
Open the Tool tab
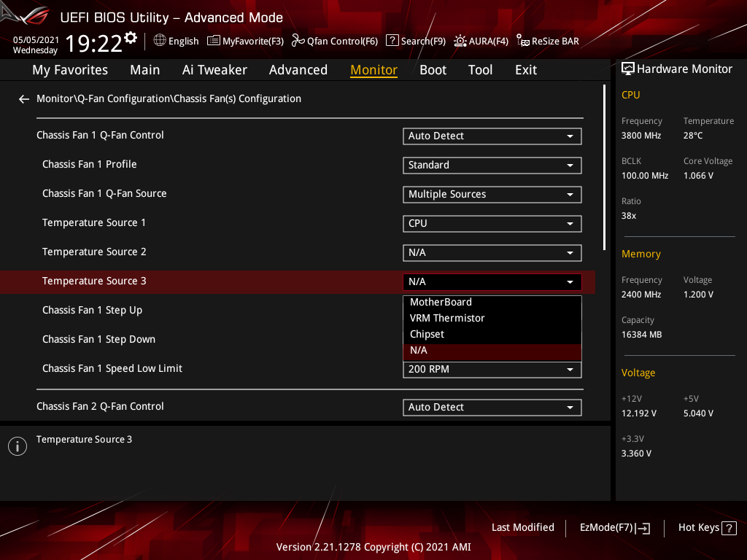(480, 70)
